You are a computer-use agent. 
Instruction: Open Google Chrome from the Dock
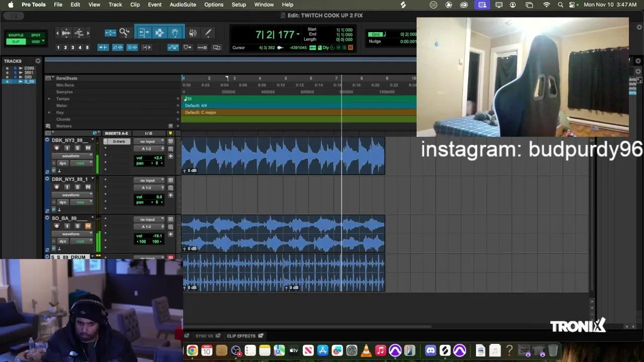coord(192,350)
